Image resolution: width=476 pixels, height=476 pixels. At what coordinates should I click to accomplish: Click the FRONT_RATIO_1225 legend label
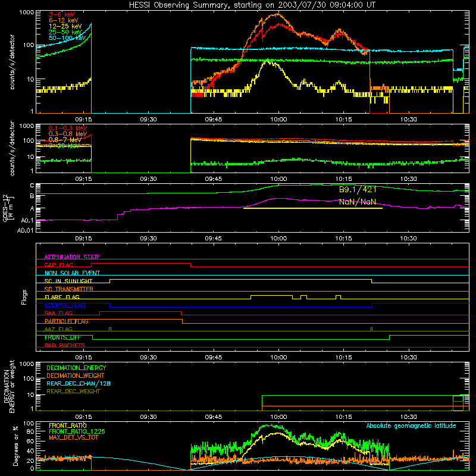tap(77, 431)
